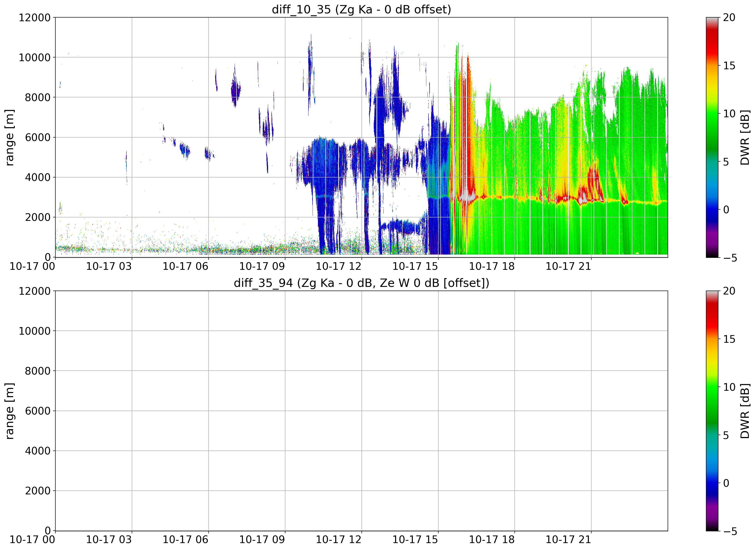Screen dimensions: 756x550
Task: Click the top colorbar's '5' tick label
Action: (x=726, y=162)
